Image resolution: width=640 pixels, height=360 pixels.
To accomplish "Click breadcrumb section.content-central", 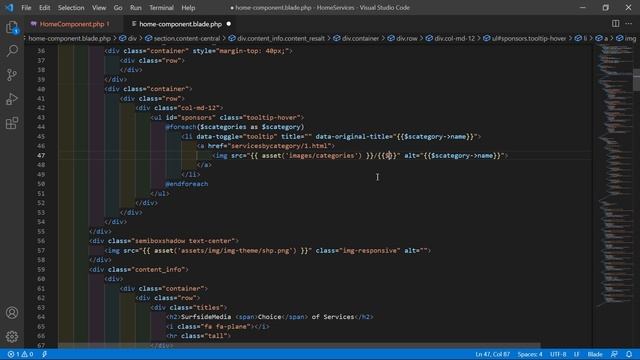I will [x=187, y=38].
